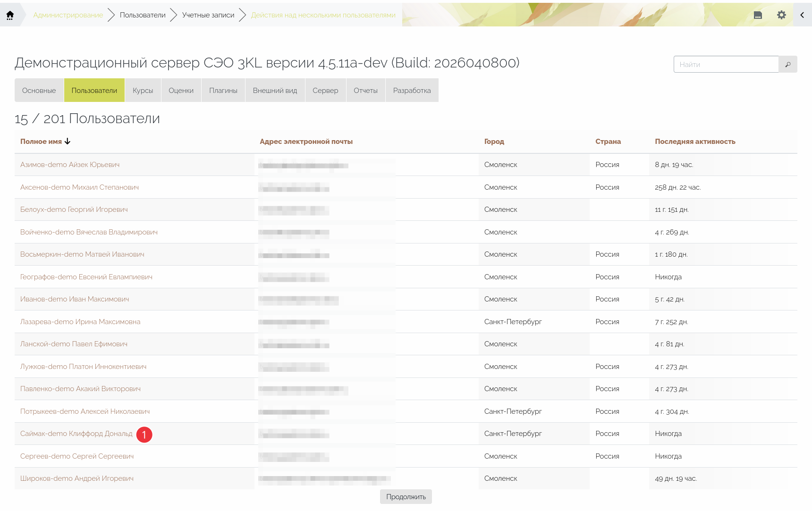
Task: Focus the Найти search field
Action: coord(726,65)
